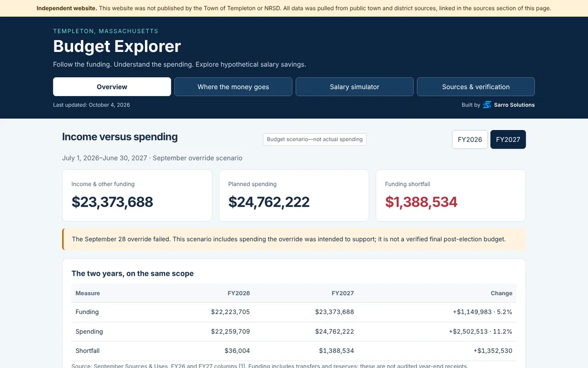Click the Planned spending card
The width and height of the screenshot is (588, 368).
tap(294, 195)
